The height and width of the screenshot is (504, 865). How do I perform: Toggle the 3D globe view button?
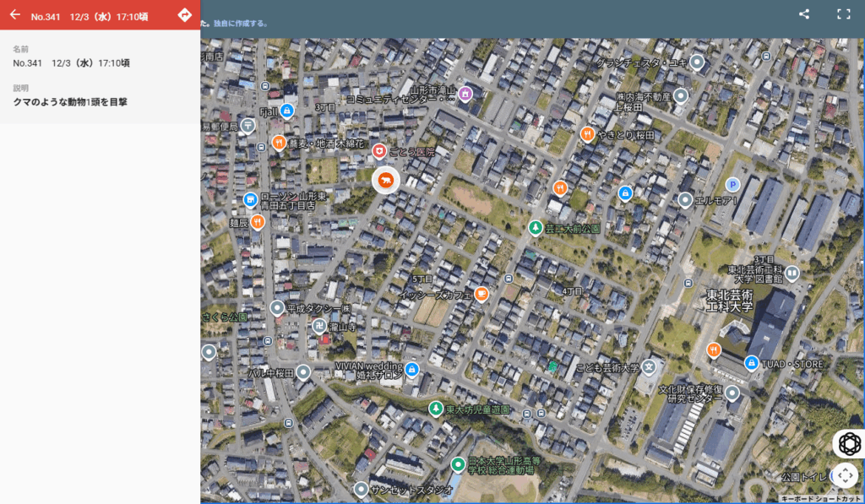[x=849, y=444]
